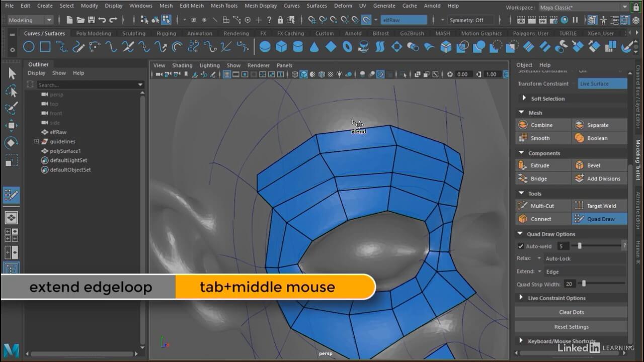Disable the Auto-weld checkbox
This screenshot has width=644, height=362.
coord(521,246)
